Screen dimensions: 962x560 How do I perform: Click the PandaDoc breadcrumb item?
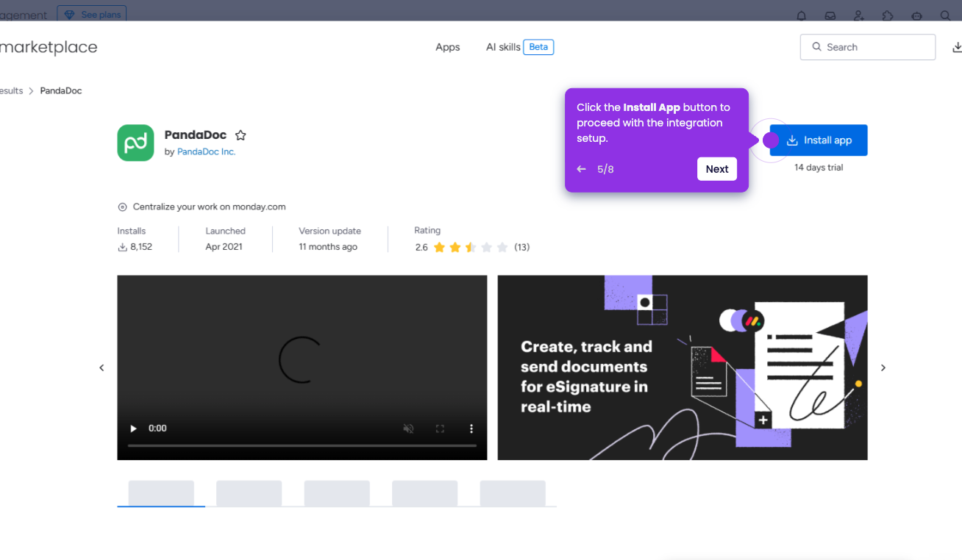(x=61, y=91)
